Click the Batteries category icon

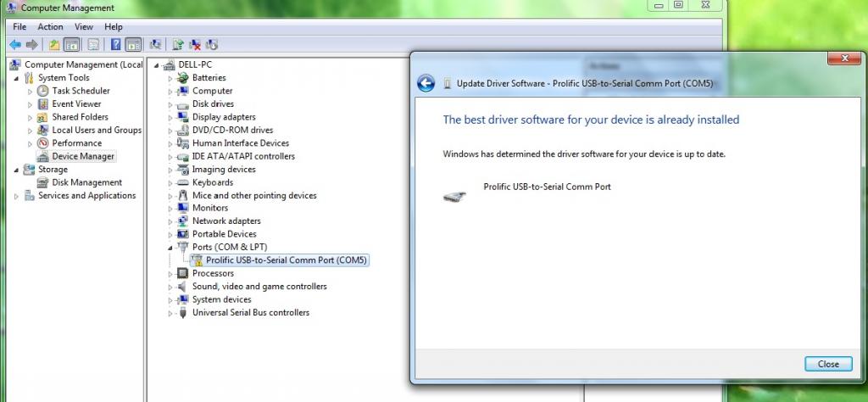[183, 77]
